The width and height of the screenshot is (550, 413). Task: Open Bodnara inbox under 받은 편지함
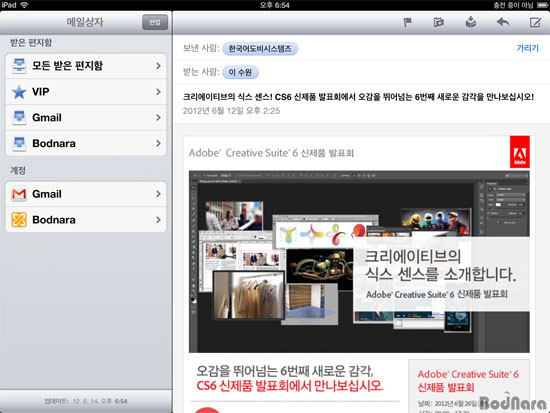coord(86,144)
